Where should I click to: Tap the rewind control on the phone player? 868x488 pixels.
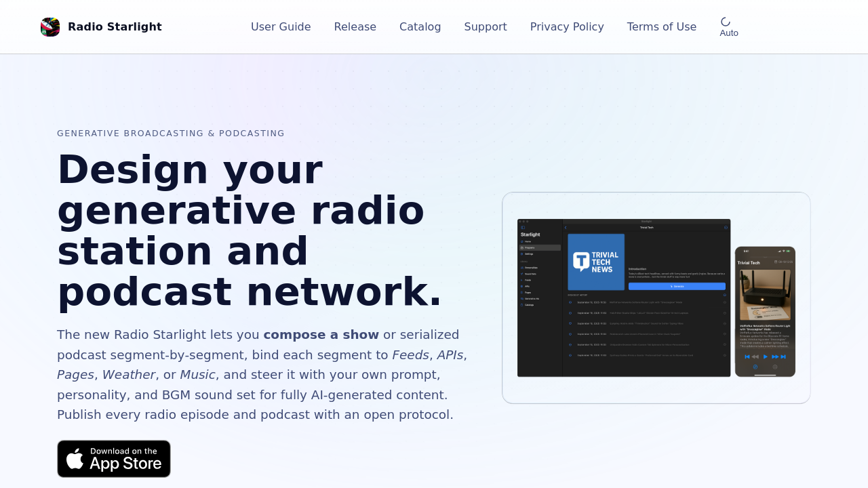[754, 357]
